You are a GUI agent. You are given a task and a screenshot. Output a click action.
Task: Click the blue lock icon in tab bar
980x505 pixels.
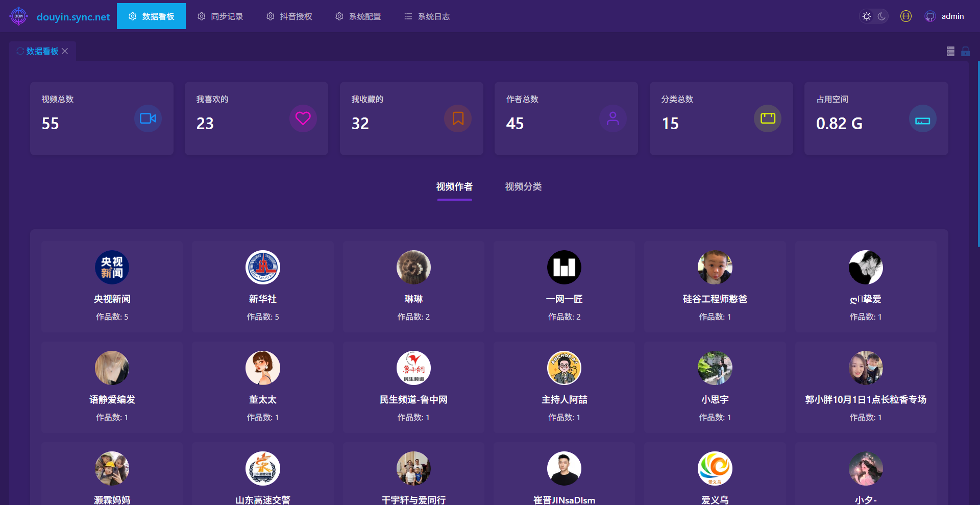tap(965, 51)
